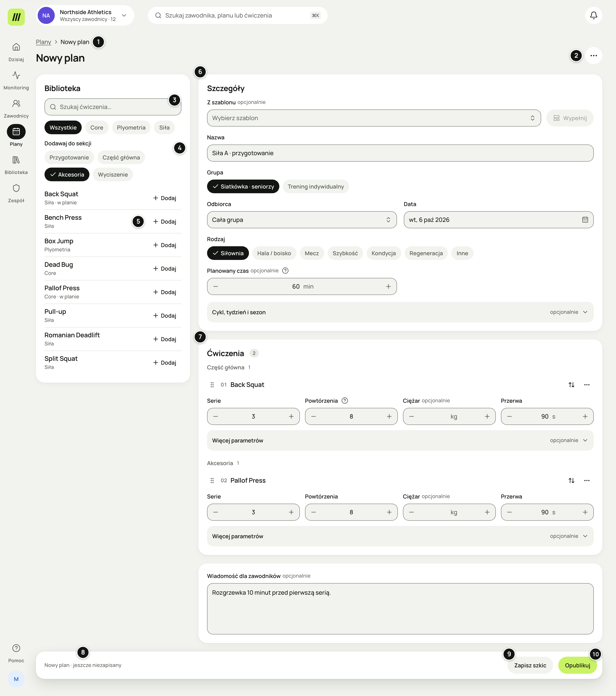Set add-to section to Wyciszenie
The width and height of the screenshot is (616, 696).
pyautogui.click(x=113, y=175)
